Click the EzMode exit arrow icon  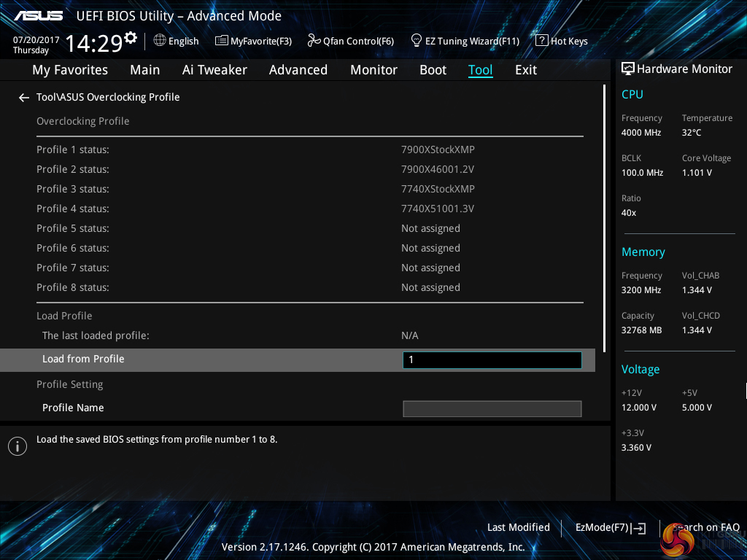[639, 528]
